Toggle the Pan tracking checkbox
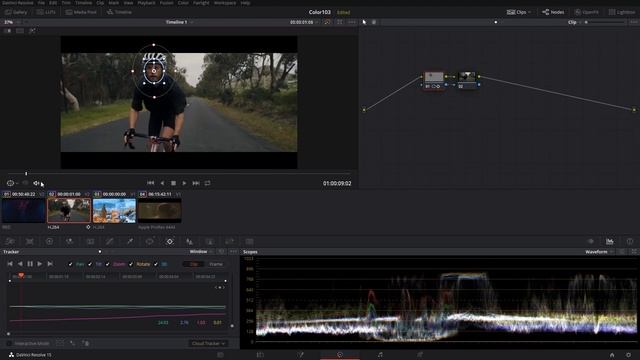This screenshot has width=640, height=360. 70,264
